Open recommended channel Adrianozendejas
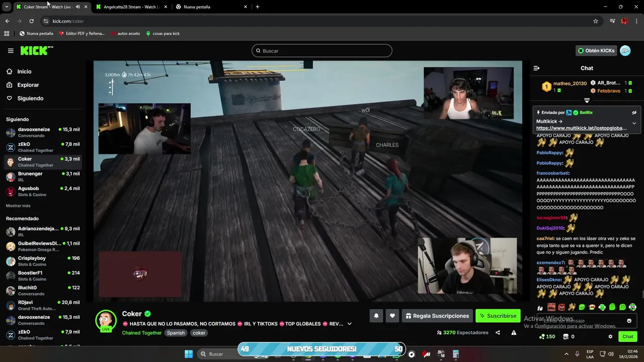 click(x=43, y=231)
